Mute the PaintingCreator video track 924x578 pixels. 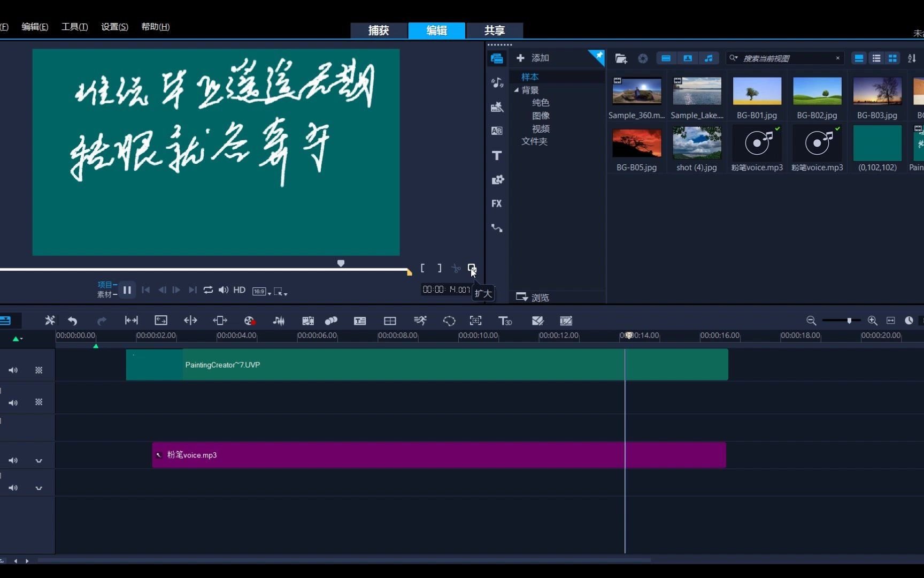[x=13, y=370]
